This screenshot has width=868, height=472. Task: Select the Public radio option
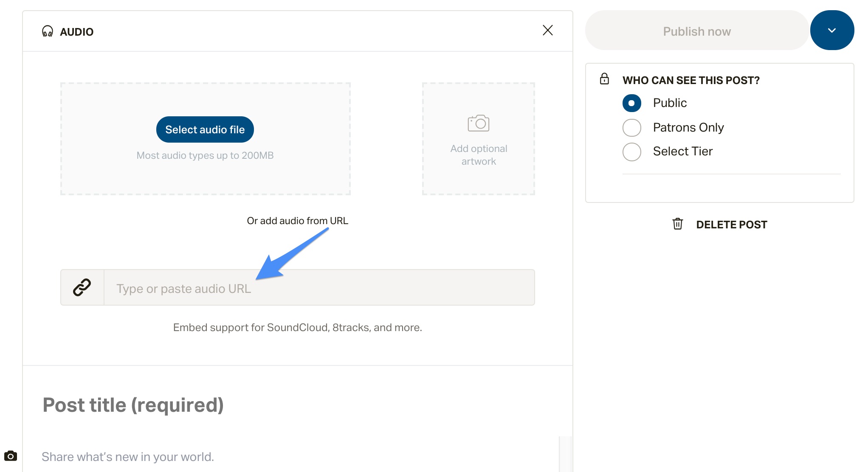pyautogui.click(x=632, y=103)
